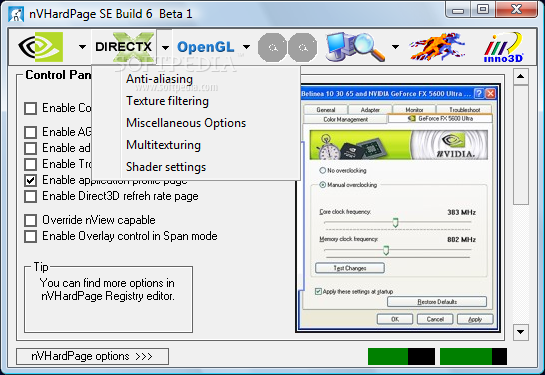Click the 802 MHz value text
The height and width of the screenshot is (375, 545).
pyautogui.click(x=462, y=239)
